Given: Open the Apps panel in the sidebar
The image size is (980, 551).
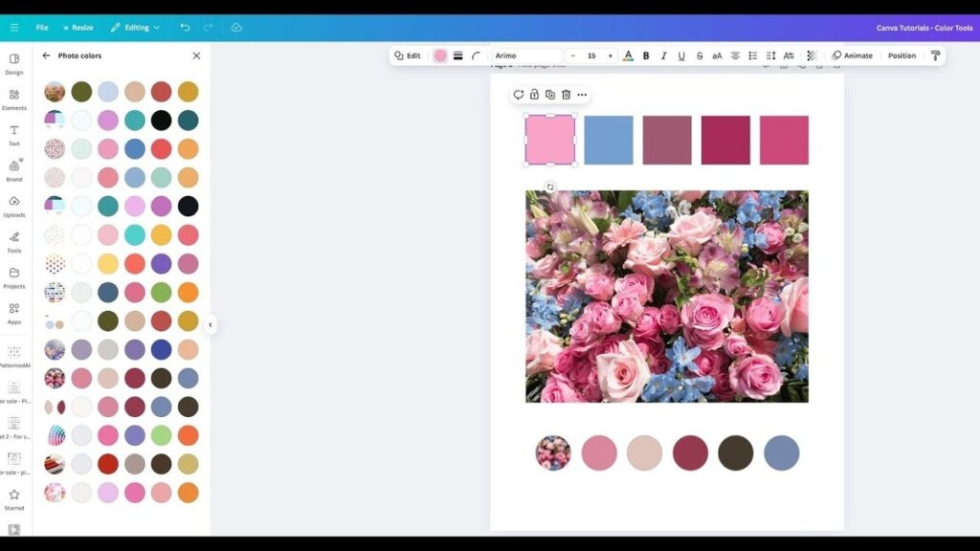Looking at the screenshot, I should click(x=13, y=315).
